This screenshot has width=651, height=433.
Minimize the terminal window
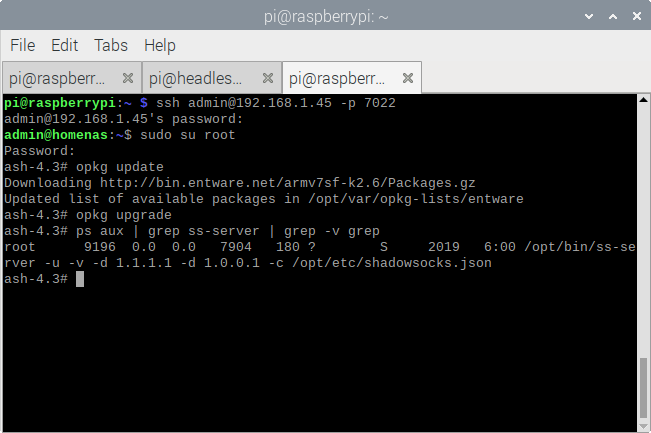coord(589,17)
